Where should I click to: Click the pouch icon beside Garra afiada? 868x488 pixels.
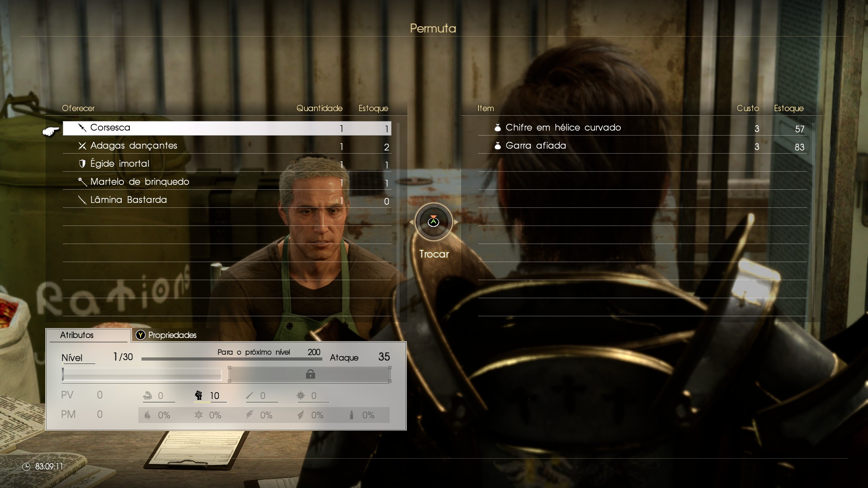498,146
